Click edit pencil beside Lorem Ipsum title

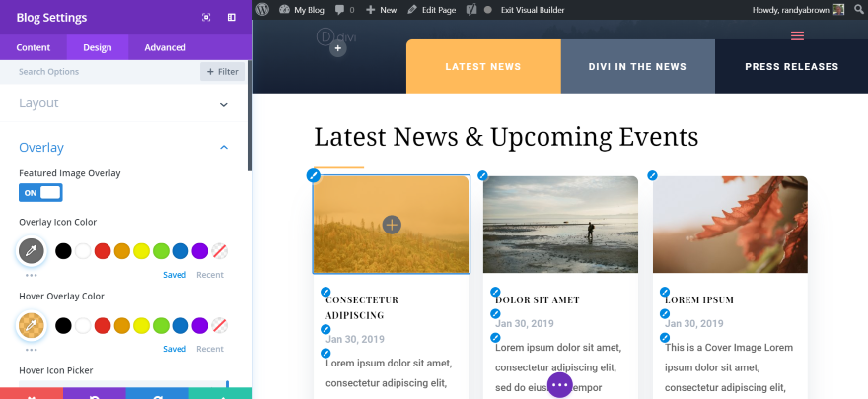pos(665,292)
